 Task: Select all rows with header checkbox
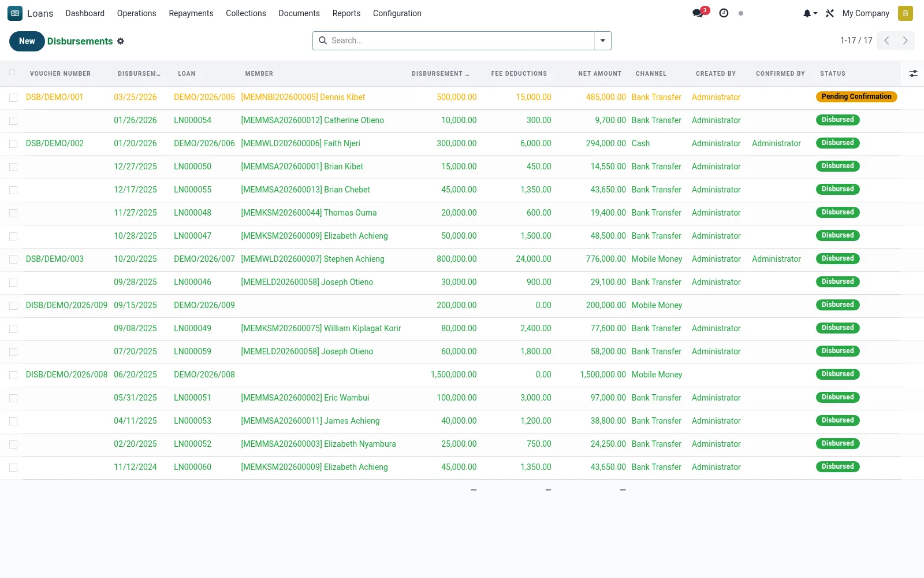13,73
